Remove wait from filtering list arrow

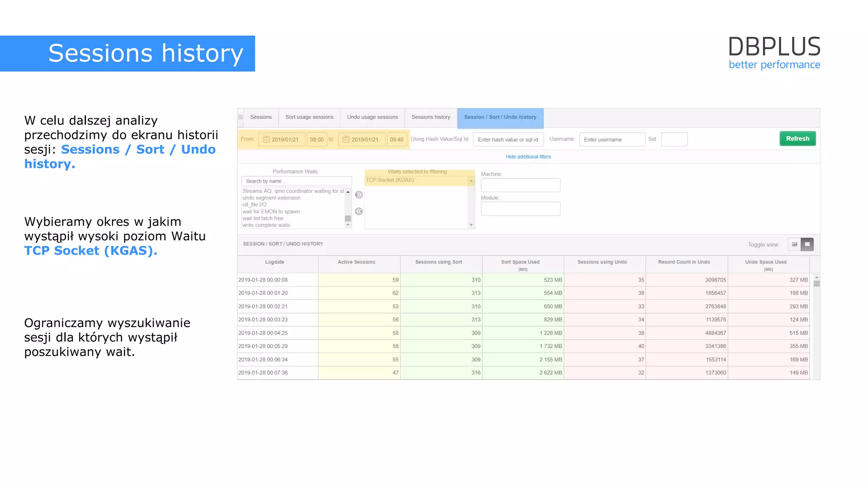(359, 211)
